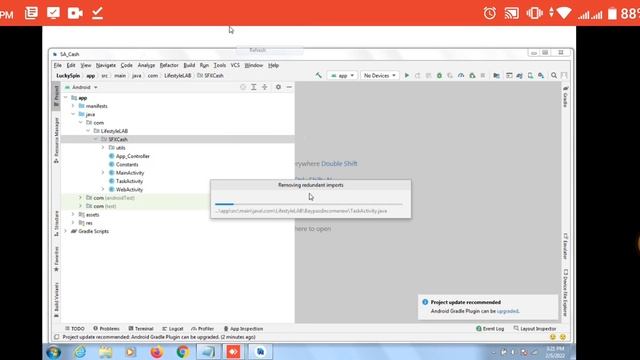Collapse the LifestyleLAB package arrow
This screenshot has width=640, height=360.
(88, 131)
